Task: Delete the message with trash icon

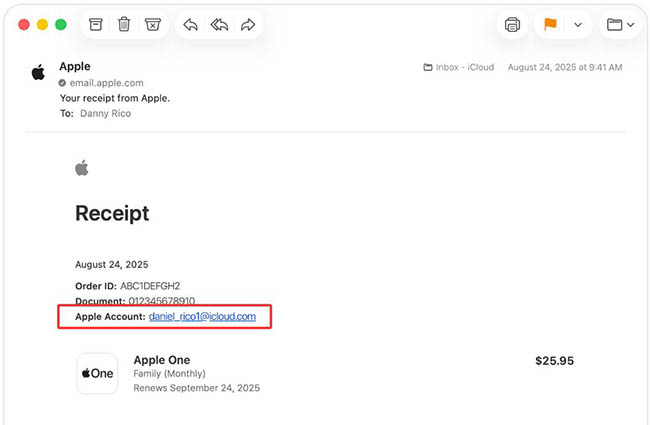Action: (124, 24)
